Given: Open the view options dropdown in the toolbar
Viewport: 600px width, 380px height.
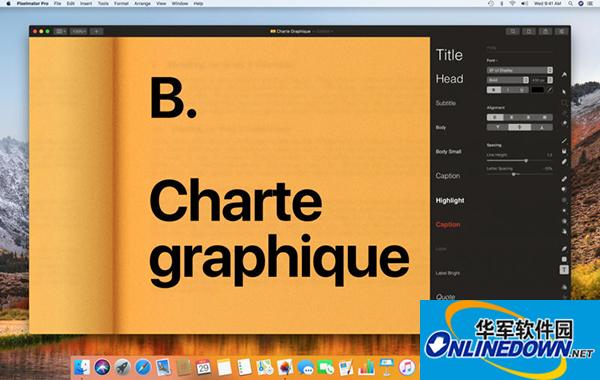Looking at the screenshot, I should (x=60, y=31).
